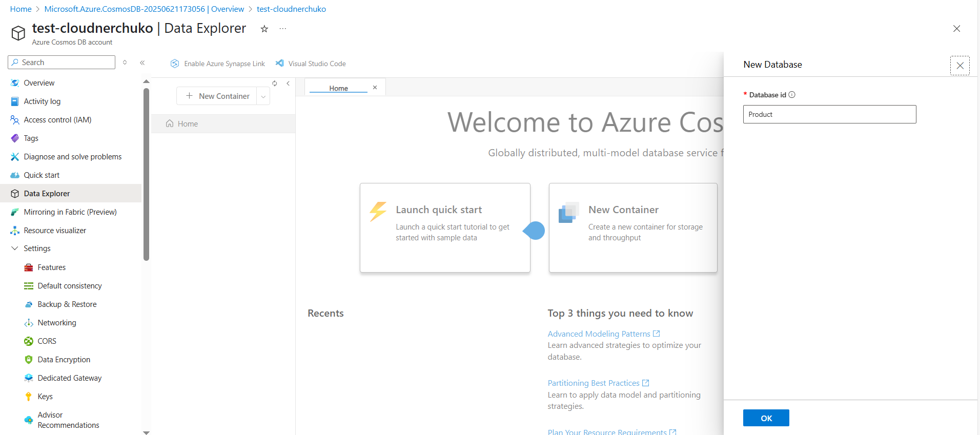Collapse the Settings section in sidebar
The height and width of the screenshot is (435, 980).
coord(14,248)
